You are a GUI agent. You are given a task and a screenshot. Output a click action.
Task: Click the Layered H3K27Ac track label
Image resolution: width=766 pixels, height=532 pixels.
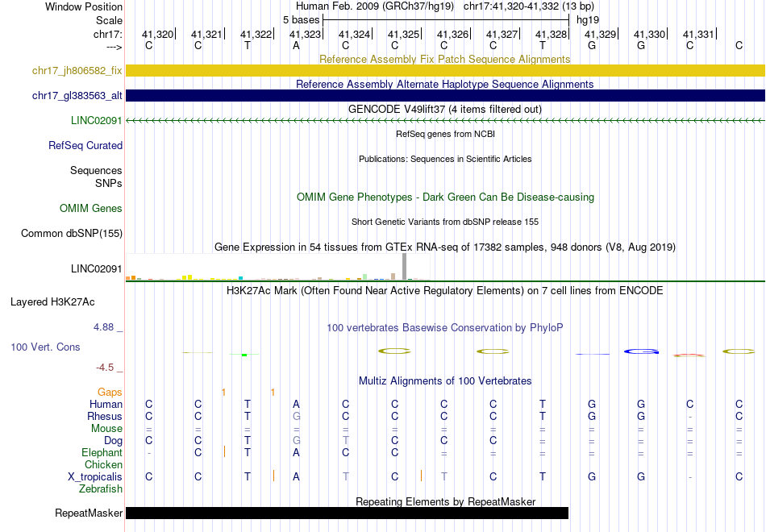tap(52, 302)
